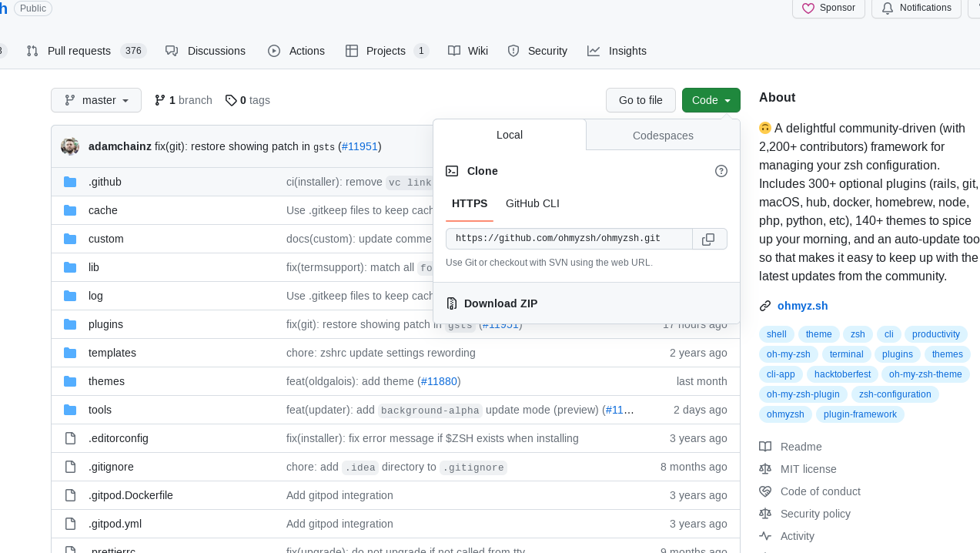Open the green Code dropdown
The image size is (980, 553).
(x=711, y=100)
